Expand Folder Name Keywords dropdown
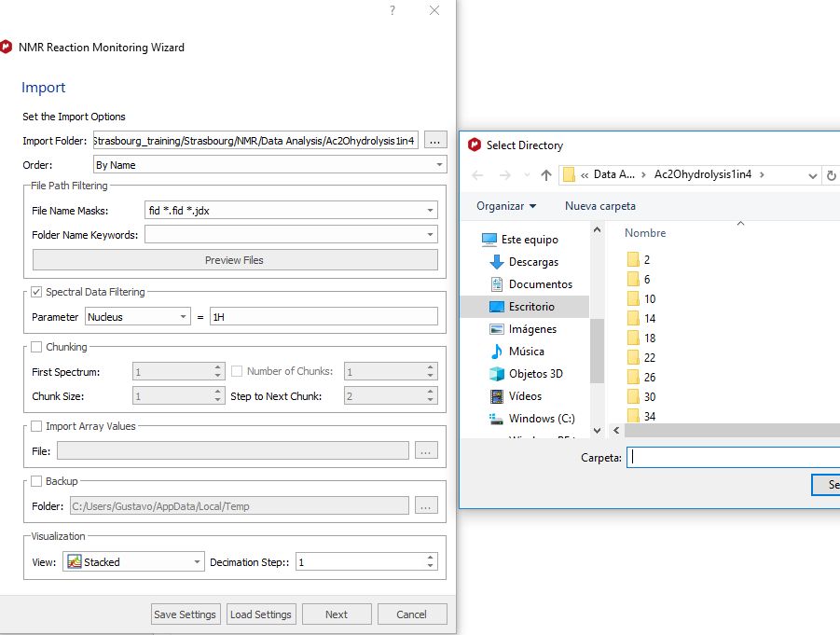The image size is (840, 635). pyautogui.click(x=430, y=235)
